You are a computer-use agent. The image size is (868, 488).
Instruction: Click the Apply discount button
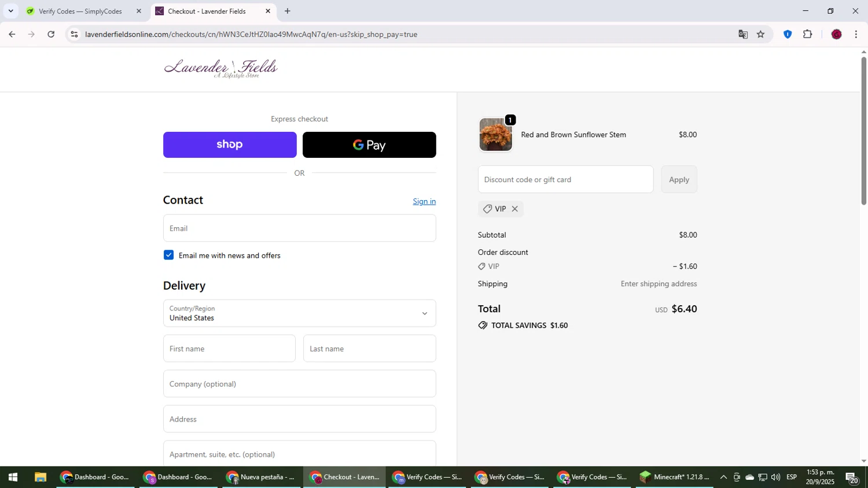(679, 179)
